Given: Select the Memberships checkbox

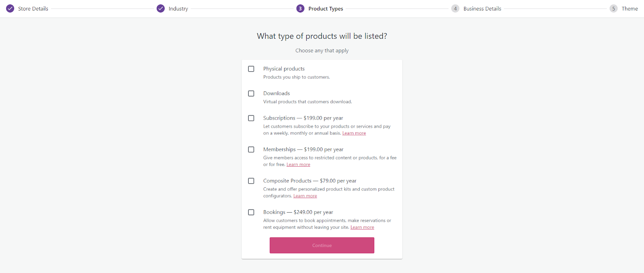Looking at the screenshot, I should tap(251, 149).
